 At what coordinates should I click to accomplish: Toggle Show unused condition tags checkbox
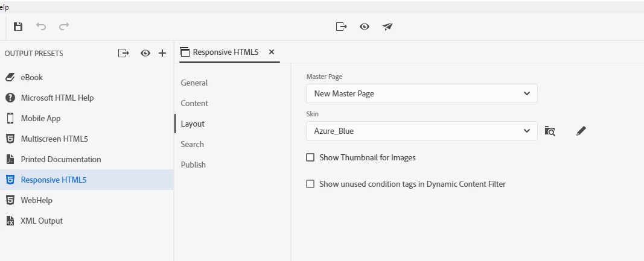point(310,184)
